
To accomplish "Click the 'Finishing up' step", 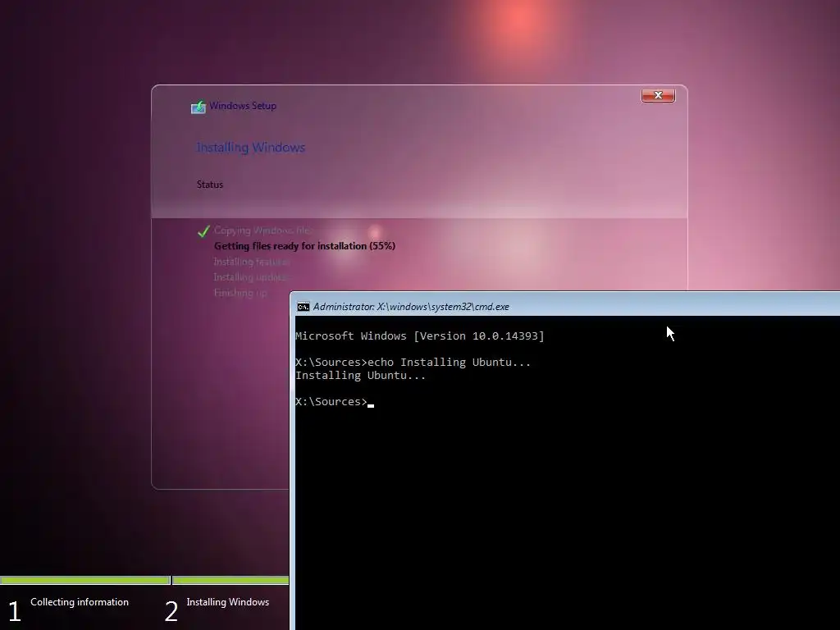I will click(240, 293).
